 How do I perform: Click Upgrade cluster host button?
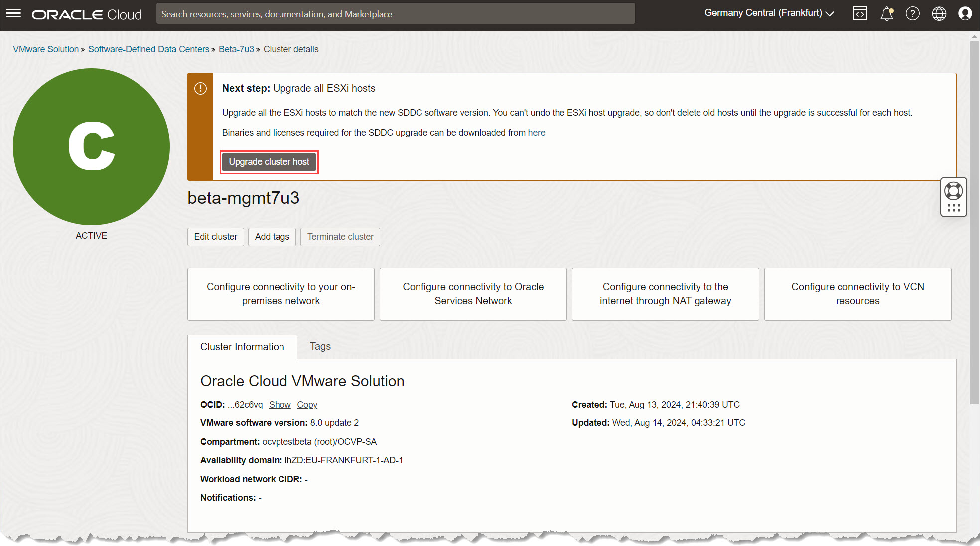point(269,162)
